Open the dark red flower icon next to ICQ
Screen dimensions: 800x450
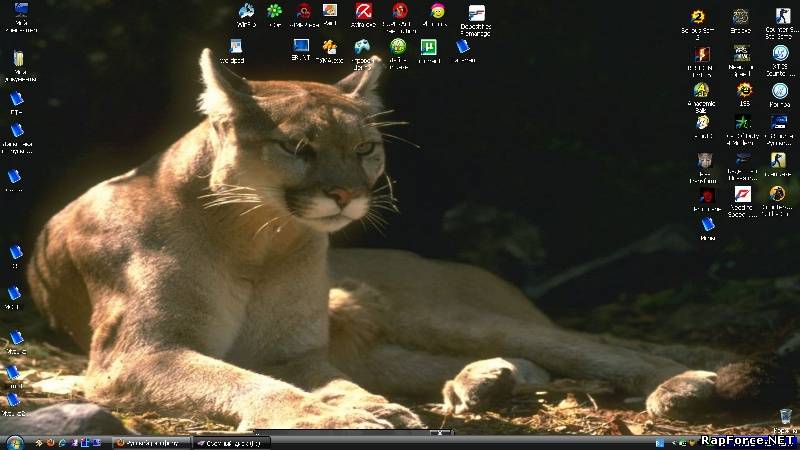(304, 11)
